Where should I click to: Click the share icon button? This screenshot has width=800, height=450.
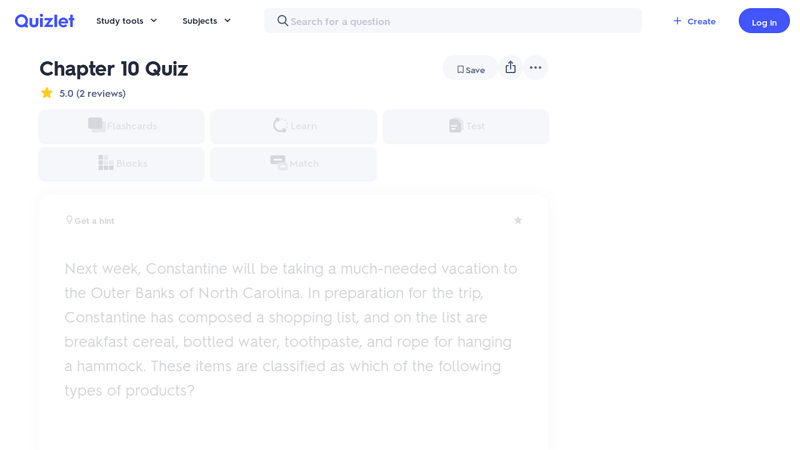pos(510,67)
